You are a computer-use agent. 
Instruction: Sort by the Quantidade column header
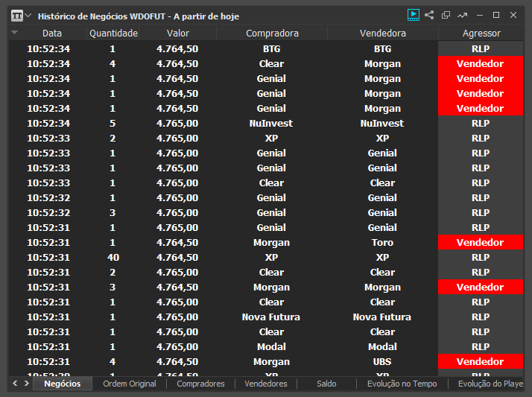113,34
